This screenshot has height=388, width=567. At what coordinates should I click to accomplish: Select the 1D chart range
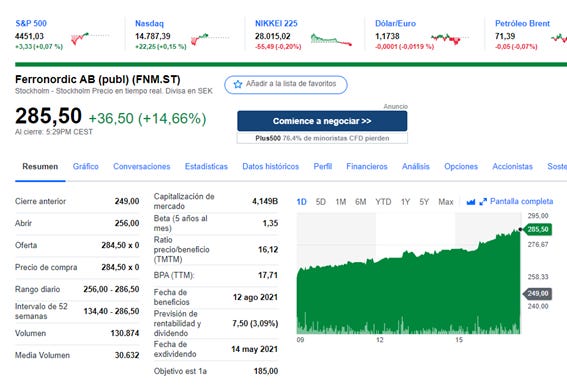pos(302,202)
